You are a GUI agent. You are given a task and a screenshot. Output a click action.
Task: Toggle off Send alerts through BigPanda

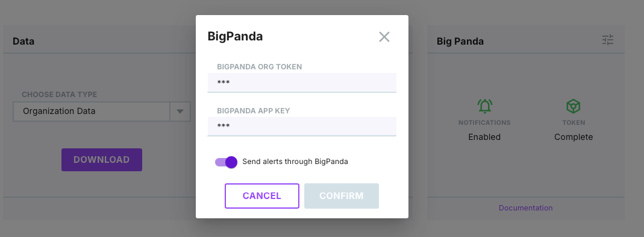click(x=226, y=162)
